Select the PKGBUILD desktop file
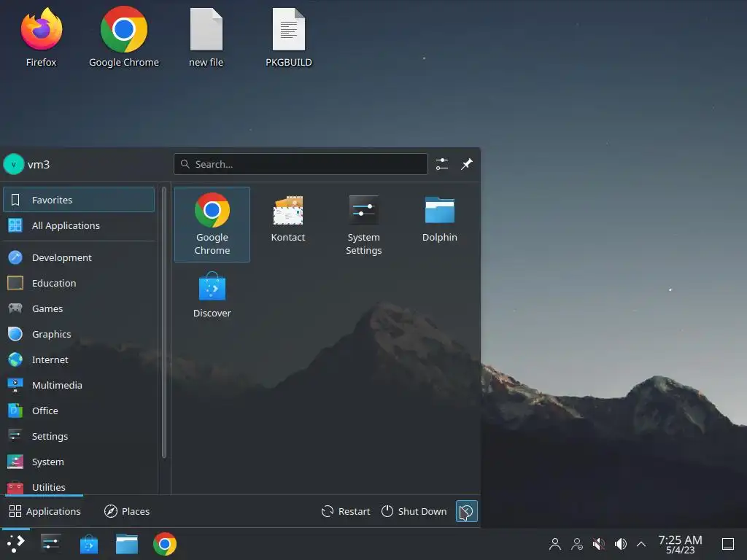Viewport: 747px width, 560px height. (x=289, y=37)
